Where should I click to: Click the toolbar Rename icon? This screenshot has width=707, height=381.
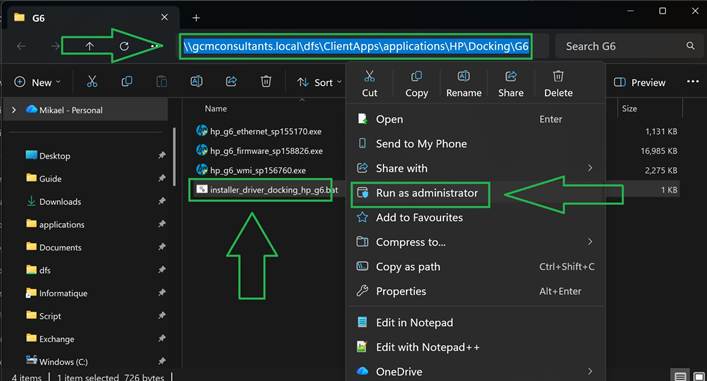(196, 82)
